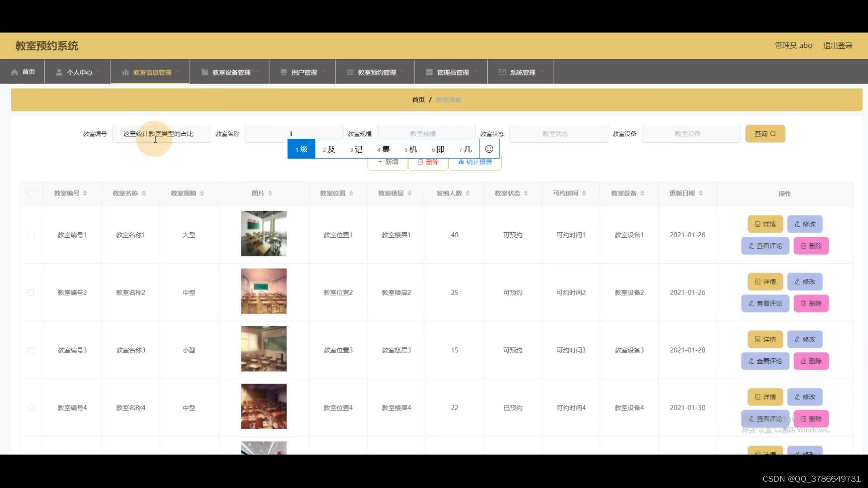Sort by 教室位置 column arrows
Image resolution: width=868 pixels, height=488 pixels.
point(351,193)
